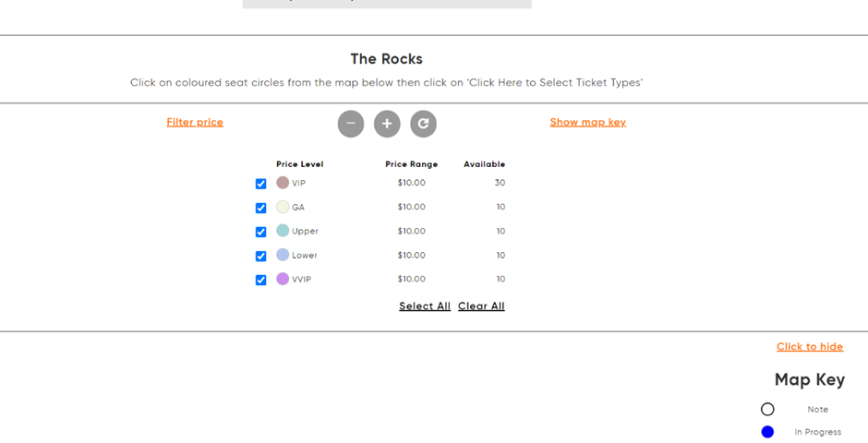Screen dimensions: 868x443
Task: Click the VIP available count 30
Action: coord(500,183)
